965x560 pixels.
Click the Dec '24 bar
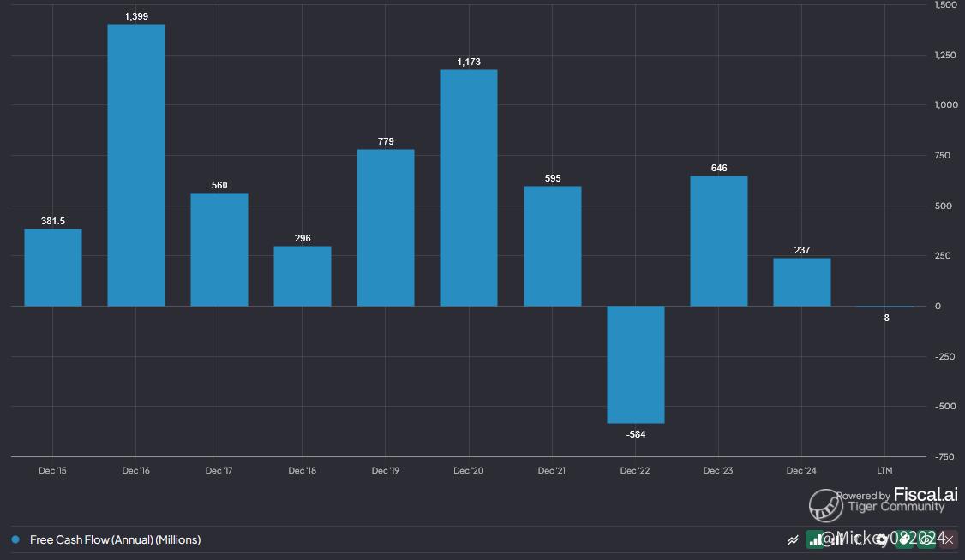pos(802,283)
